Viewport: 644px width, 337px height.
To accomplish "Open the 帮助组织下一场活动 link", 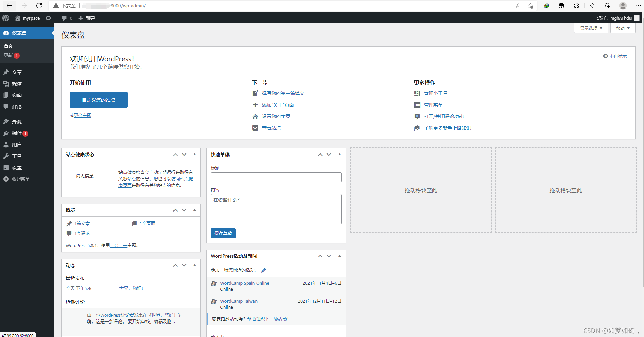I will pos(267,319).
